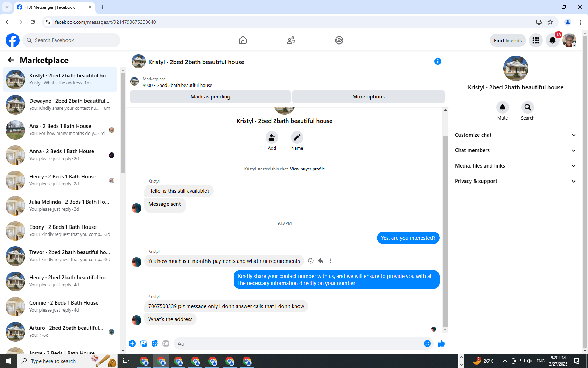Click the Kristyl conversation header title
The image size is (588, 368).
coord(196,62)
